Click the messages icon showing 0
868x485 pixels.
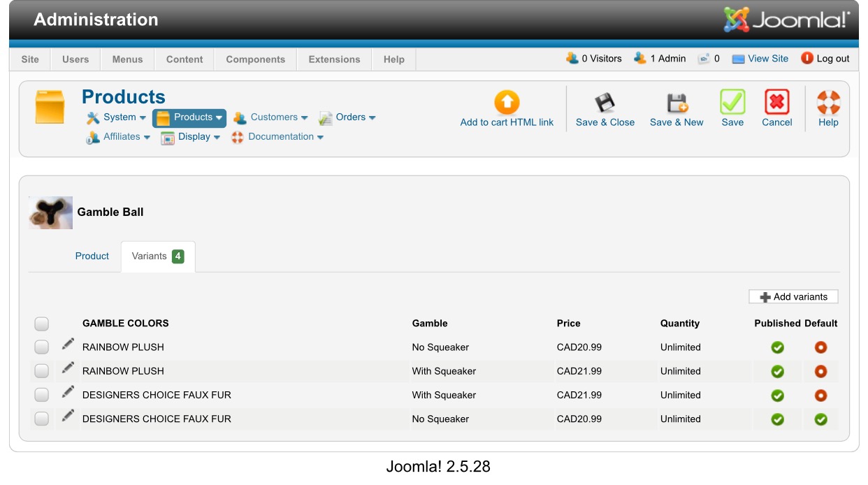pyautogui.click(x=704, y=59)
